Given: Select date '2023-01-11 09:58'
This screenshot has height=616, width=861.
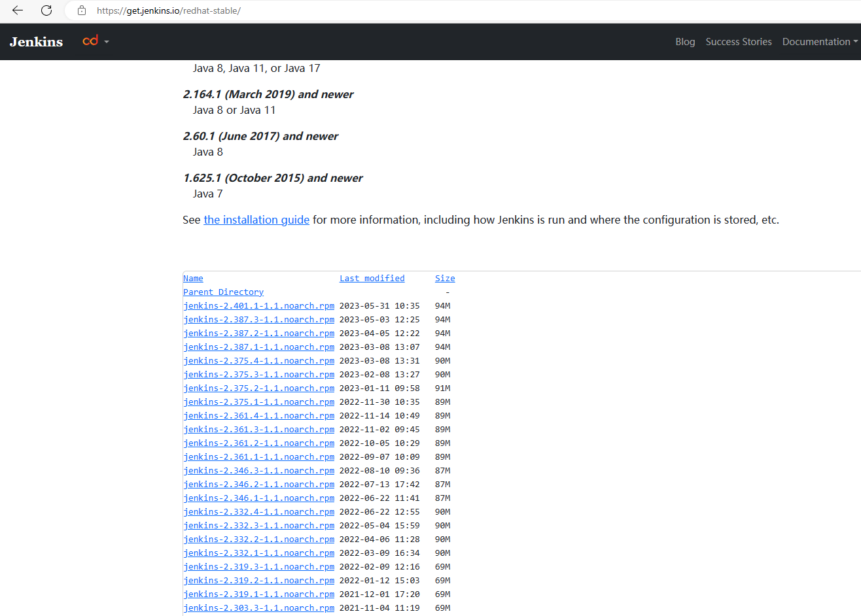Looking at the screenshot, I should tap(379, 388).
